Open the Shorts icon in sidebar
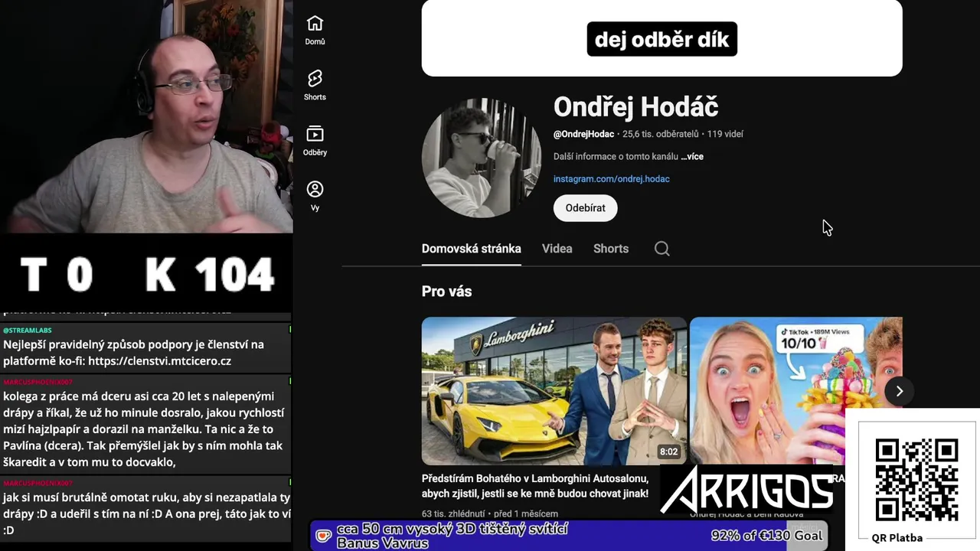This screenshot has width=980, height=551. [315, 86]
